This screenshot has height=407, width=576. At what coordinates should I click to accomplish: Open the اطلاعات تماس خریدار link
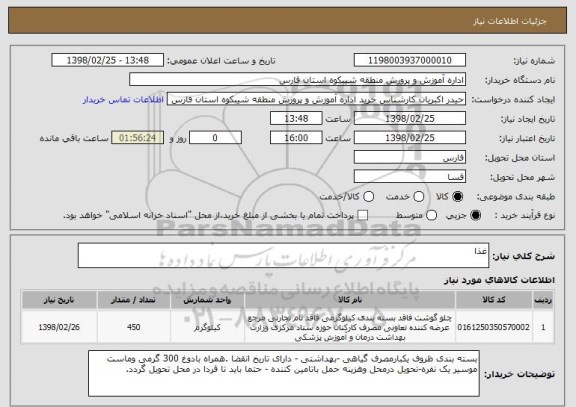(x=123, y=100)
